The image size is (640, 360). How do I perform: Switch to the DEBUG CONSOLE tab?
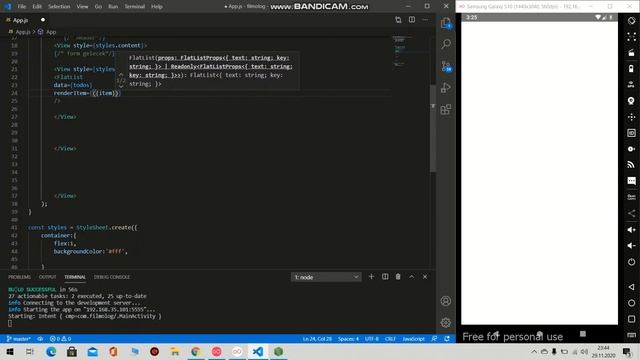click(x=112, y=277)
